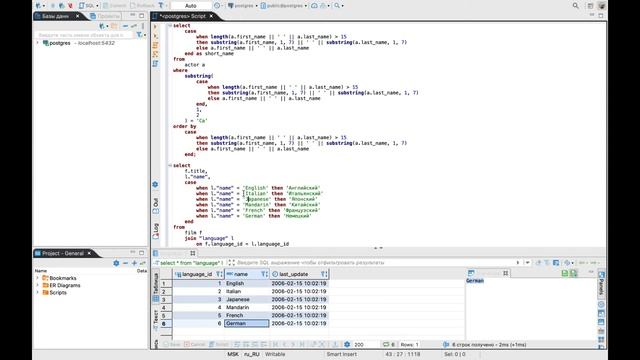Close the *<postgres> Script editor tab

[211, 16]
